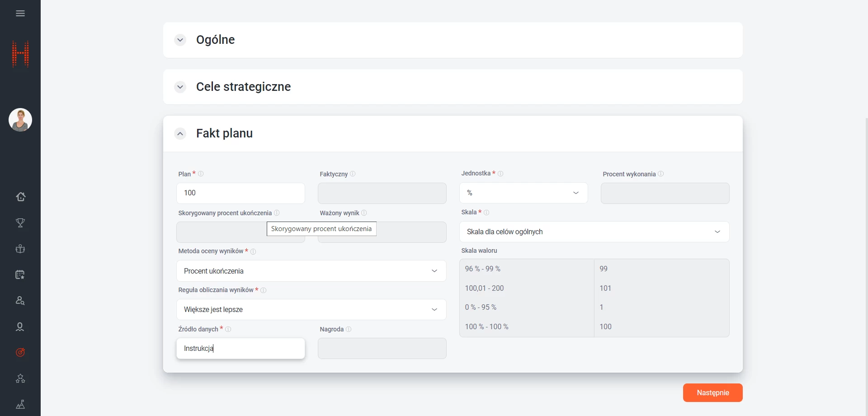
Task: Click the Plan input field
Action: point(241,193)
